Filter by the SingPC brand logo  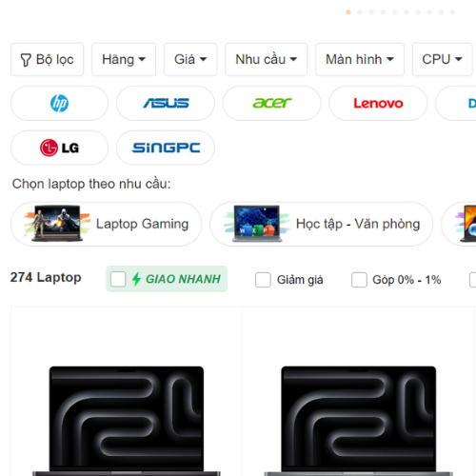[x=166, y=148]
